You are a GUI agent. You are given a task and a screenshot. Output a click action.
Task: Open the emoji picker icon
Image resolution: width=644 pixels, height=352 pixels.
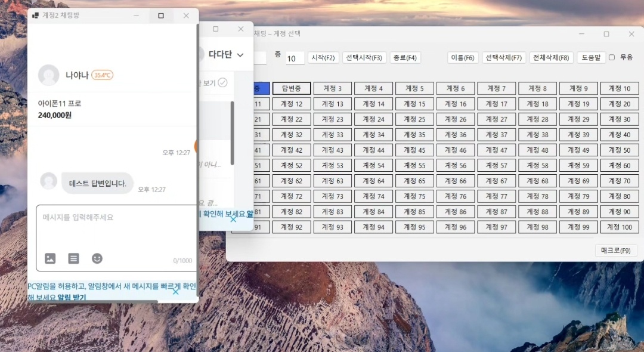97,258
